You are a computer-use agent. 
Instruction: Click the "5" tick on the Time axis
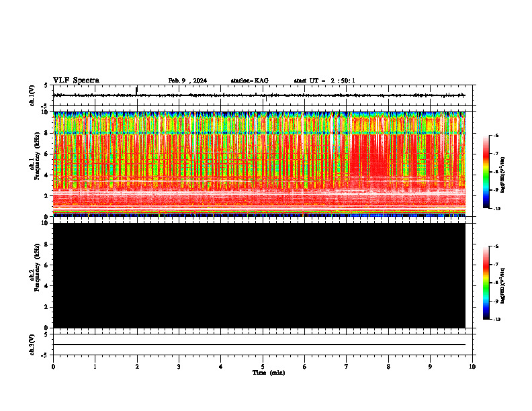click(263, 367)
